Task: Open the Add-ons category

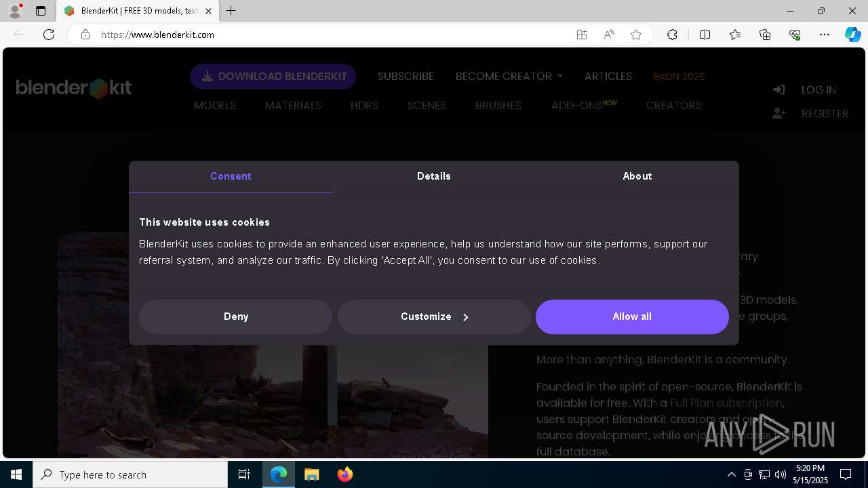Action: pos(584,105)
